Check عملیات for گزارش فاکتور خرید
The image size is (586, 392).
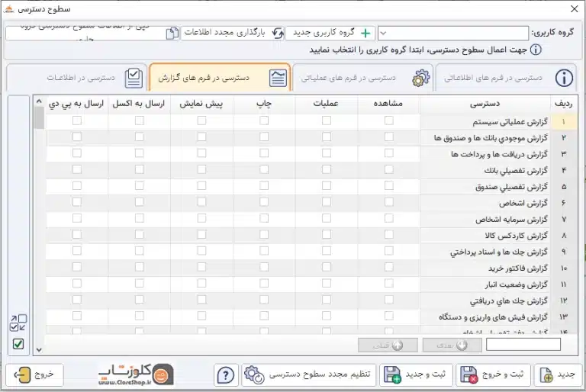[x=327, y=267]
